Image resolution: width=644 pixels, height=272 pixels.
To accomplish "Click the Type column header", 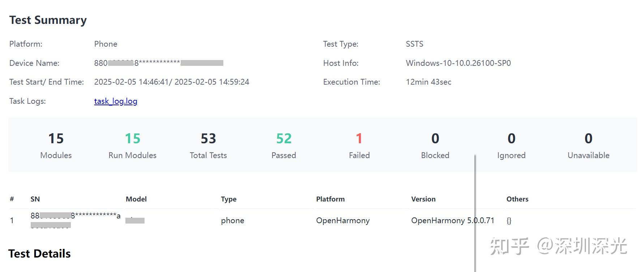I will click(228, 199).
